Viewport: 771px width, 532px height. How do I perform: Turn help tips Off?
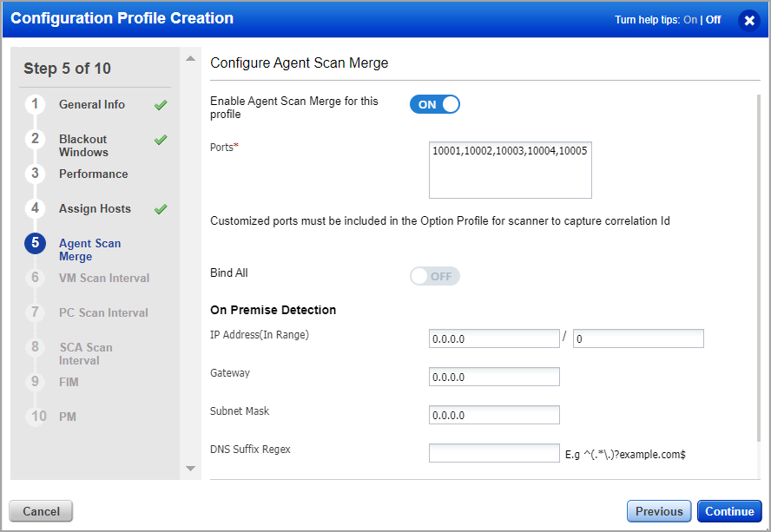[x=713, y=19]
